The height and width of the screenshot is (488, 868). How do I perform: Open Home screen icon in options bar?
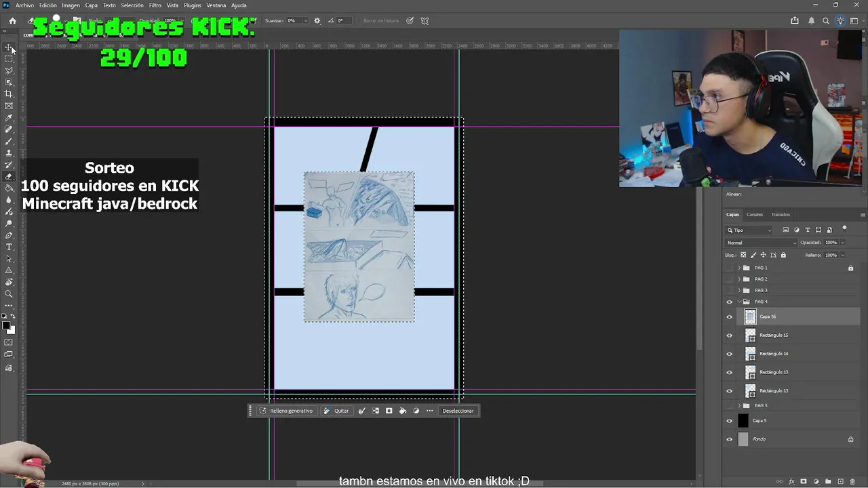click(x=12, y=21)
